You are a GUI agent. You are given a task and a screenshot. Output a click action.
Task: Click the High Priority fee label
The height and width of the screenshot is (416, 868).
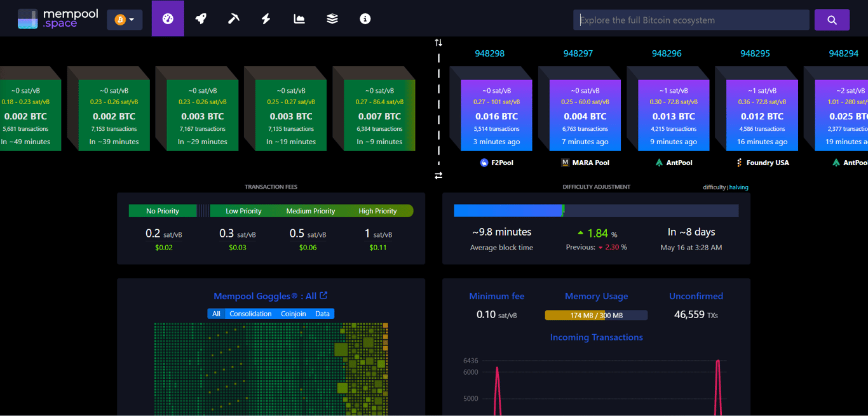pos(377,211)
